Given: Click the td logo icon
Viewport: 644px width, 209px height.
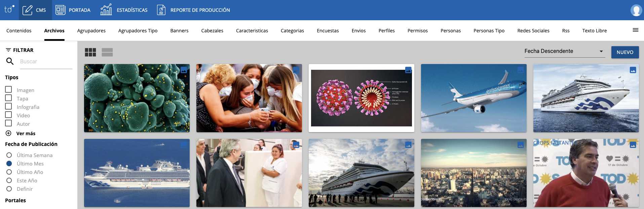Looking at the screenshot, I should click(x=9, y=9).
